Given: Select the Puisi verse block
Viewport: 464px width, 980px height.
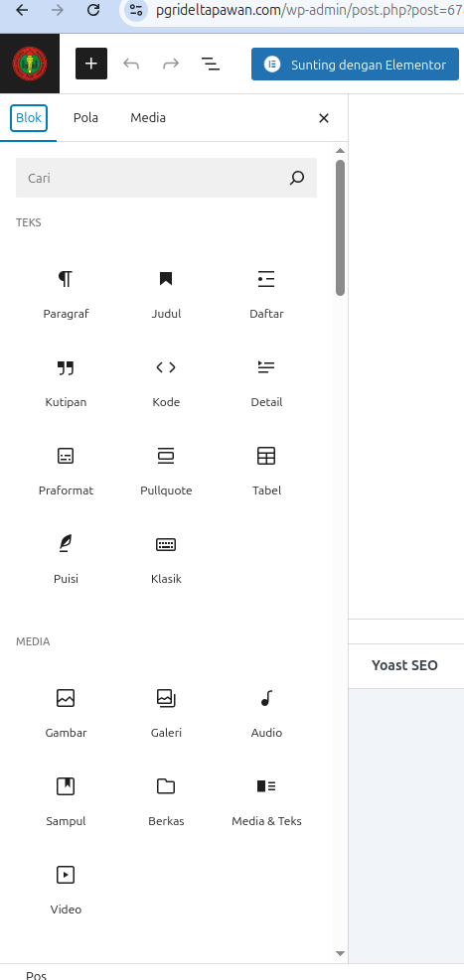Looking at the screenshot, I should click(66, 559).
